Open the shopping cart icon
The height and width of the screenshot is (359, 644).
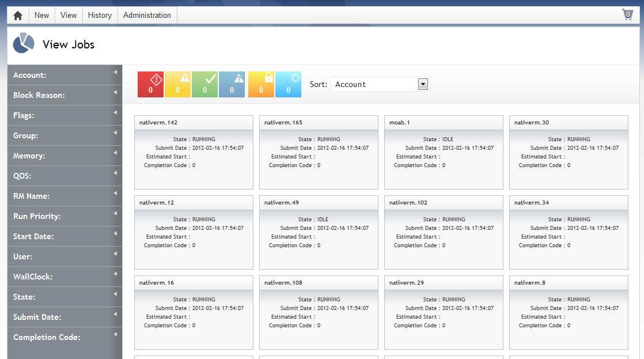tap(627, 15)
